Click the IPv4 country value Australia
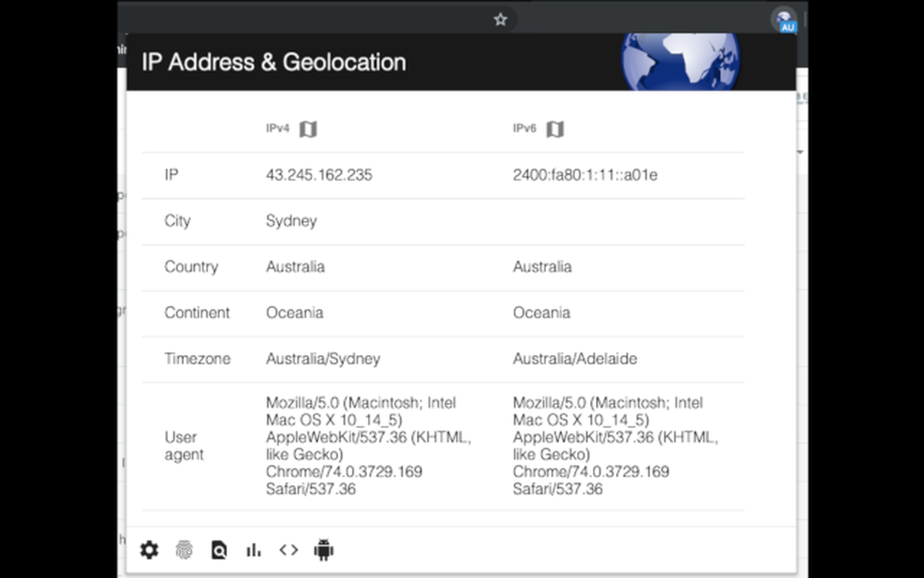The image size is (924, 578). [296, 267]
